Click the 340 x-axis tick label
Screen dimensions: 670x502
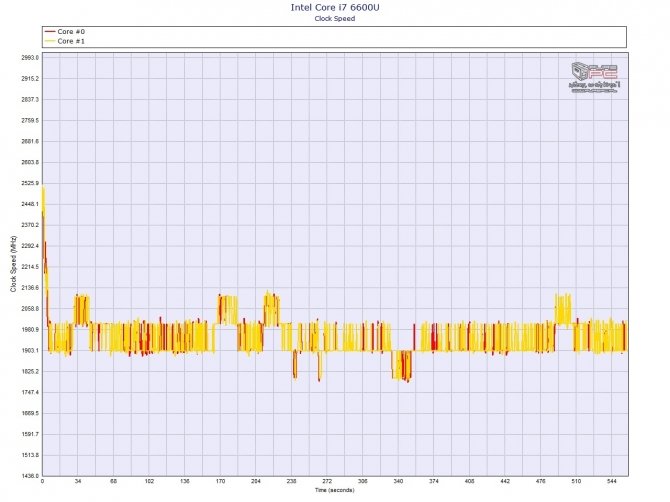[x=398, y=481]
